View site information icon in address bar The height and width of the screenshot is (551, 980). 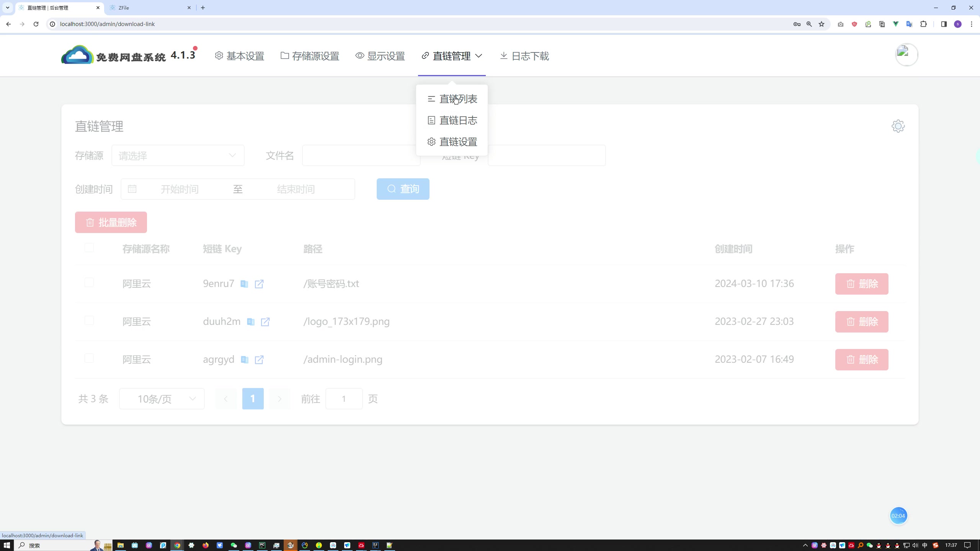coord(53,24)
